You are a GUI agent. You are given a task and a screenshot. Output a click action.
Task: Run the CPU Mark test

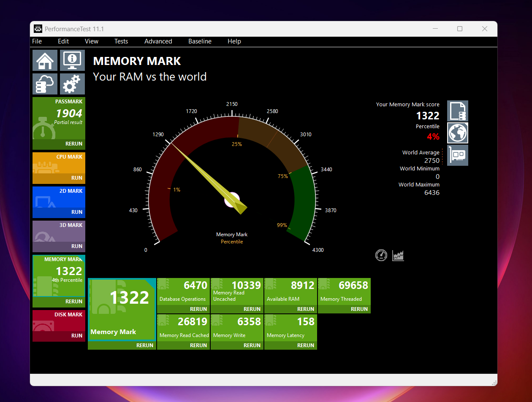click(x=76, y=178)
